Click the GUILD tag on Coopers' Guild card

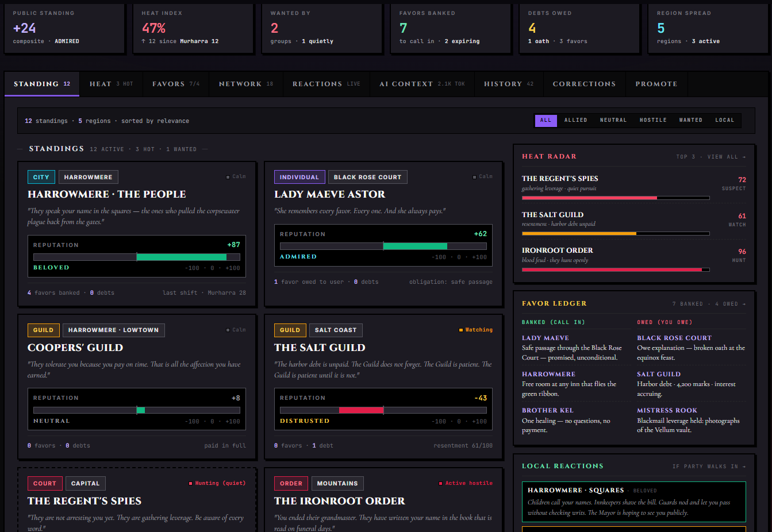(x=43, y=330)
